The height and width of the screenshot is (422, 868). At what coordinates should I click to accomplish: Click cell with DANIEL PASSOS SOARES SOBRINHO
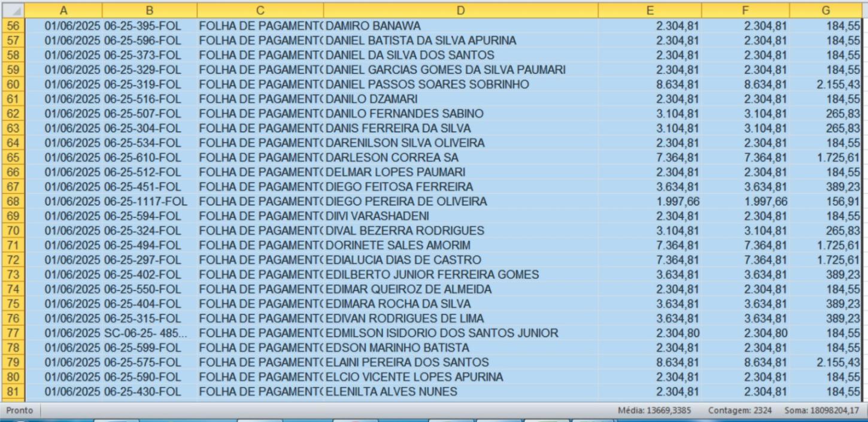(427, 84)
